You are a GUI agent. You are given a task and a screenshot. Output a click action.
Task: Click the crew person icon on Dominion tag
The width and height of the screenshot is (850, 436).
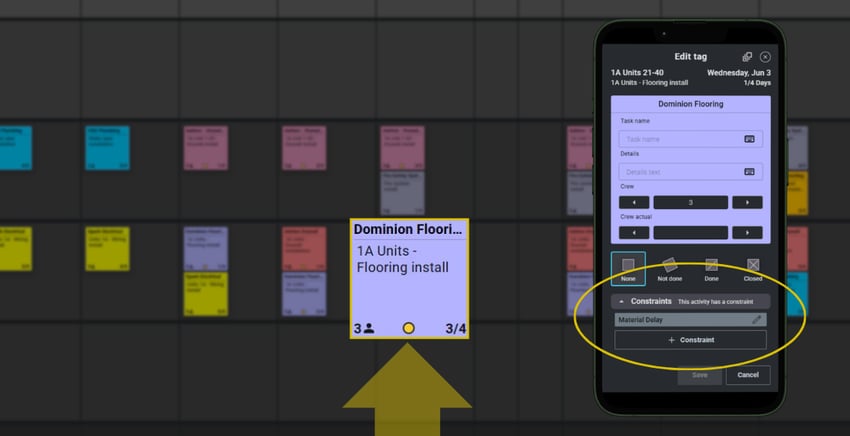pyautogui.click(x=369, y=328)
